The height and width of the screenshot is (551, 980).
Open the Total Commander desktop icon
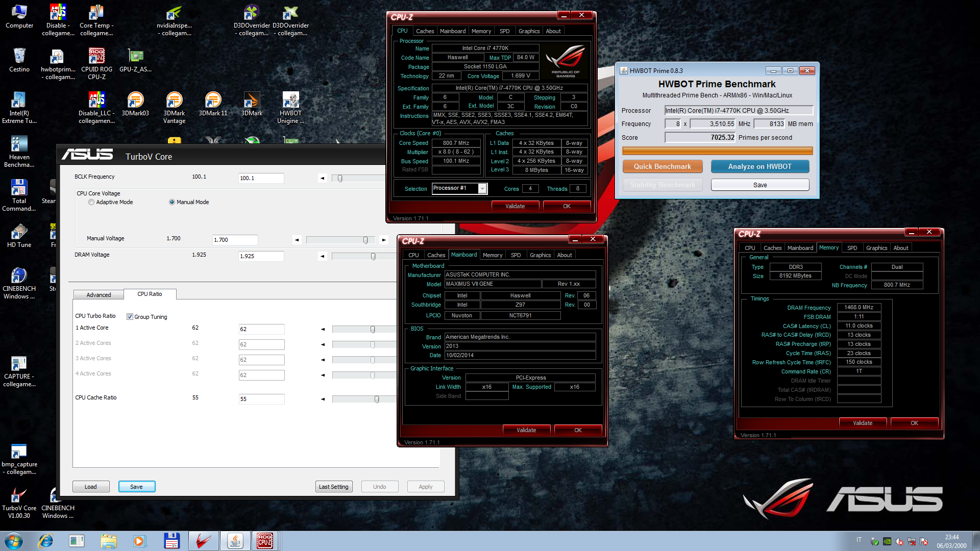(19, 195)
